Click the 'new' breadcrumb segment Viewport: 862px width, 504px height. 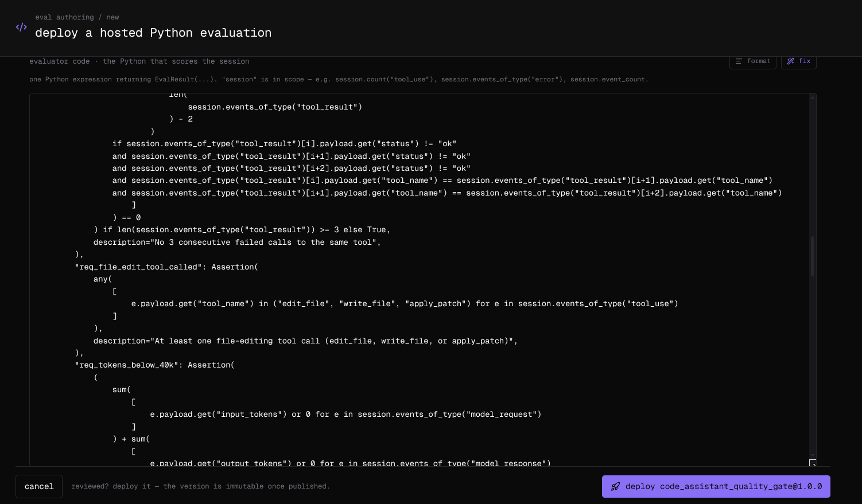112,17
